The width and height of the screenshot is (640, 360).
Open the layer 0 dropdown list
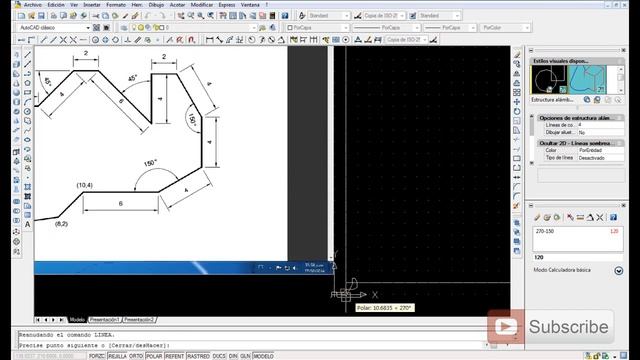click(x=253, y=28)
